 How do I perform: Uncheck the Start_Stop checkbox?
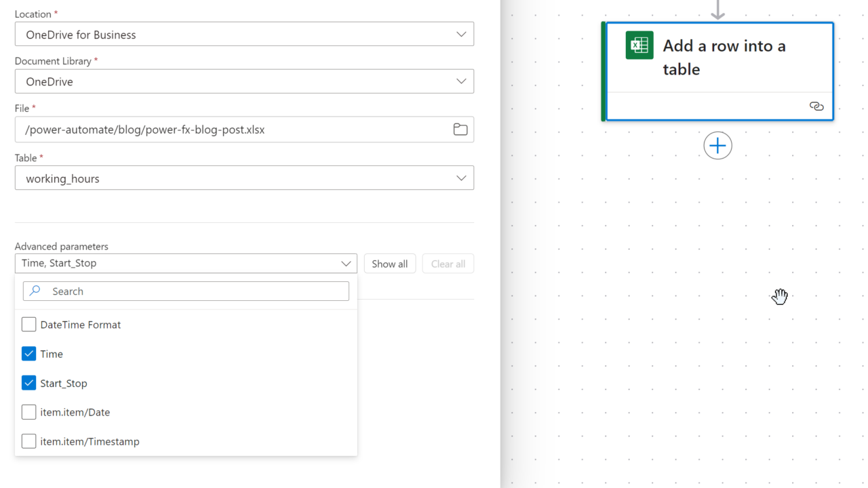point(28,383)
